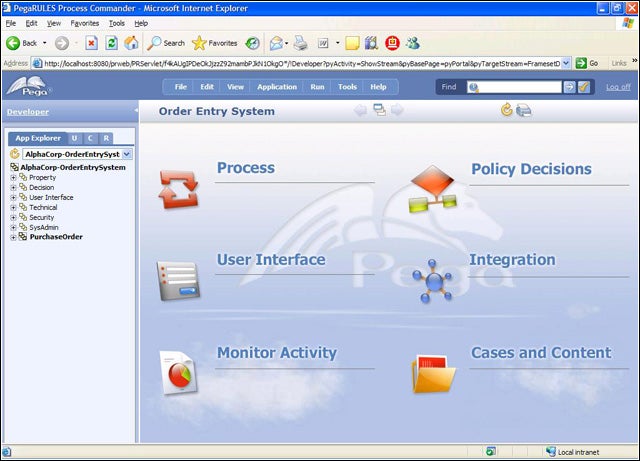Expand the SysAdmin tree node
640x461 pixels.
[13, 227]
